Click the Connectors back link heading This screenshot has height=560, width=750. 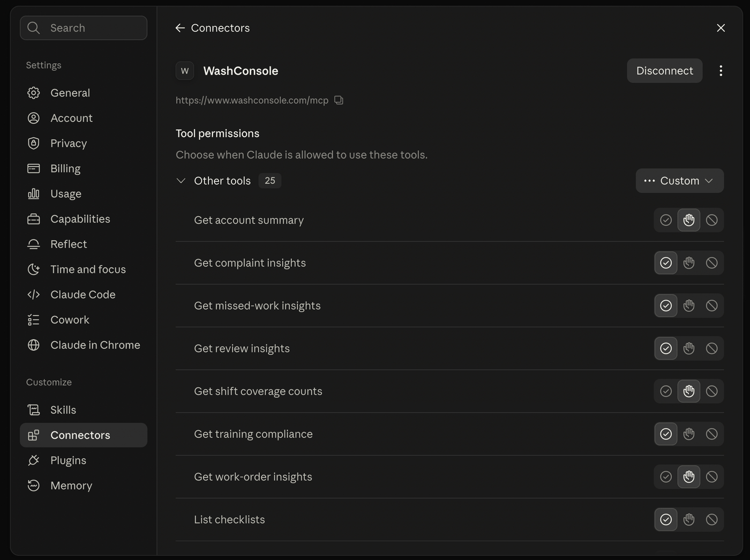click(220, 28)
